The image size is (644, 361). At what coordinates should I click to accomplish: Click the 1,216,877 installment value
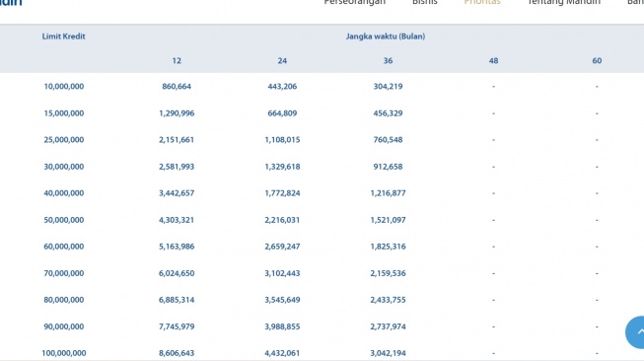[389, 193]
